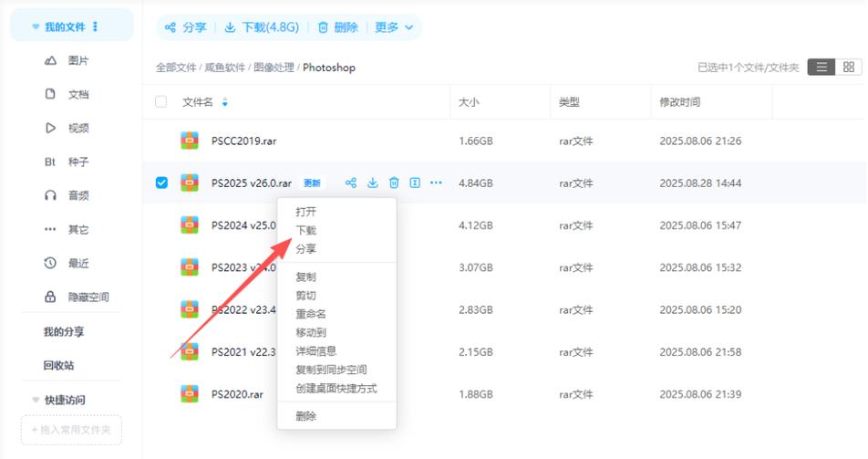Click the 2.15GB size value
This screenshot has height=459, width=868.
tap(476, 352)
